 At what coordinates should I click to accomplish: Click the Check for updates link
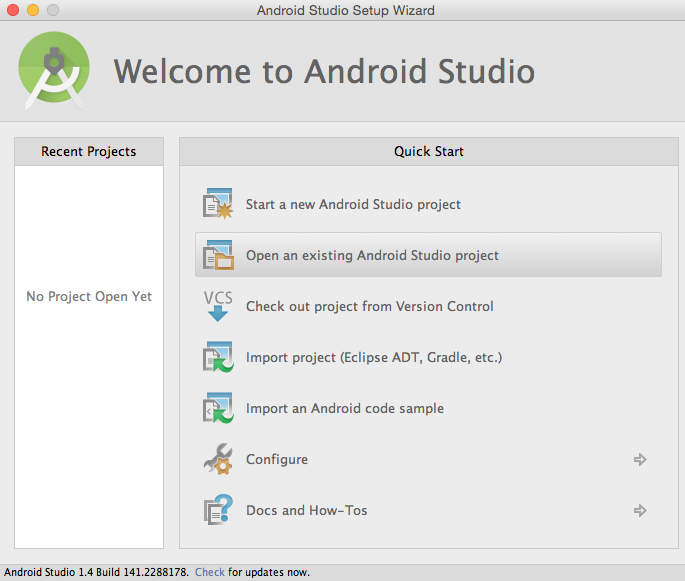click(210, 572)
